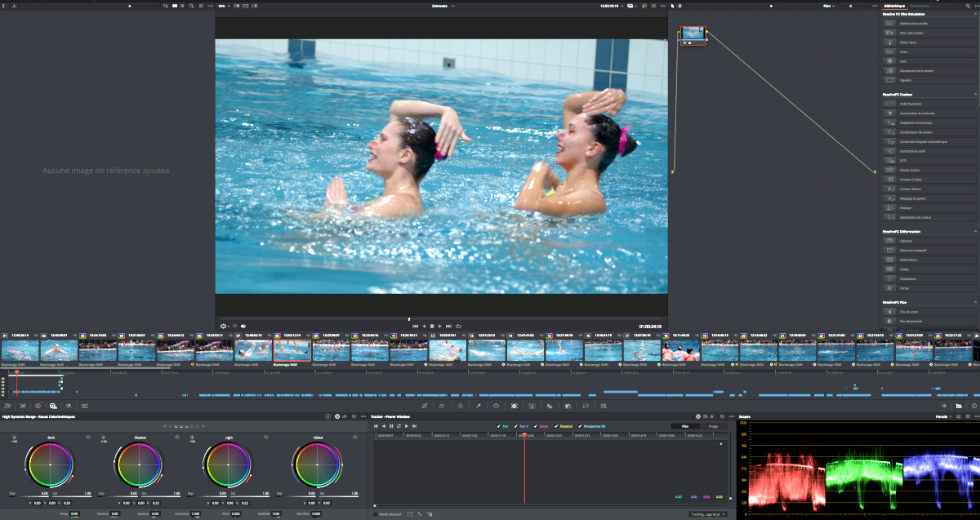Select the corrector node thumbnail
980x520 pixels.
tap(693, 33)
